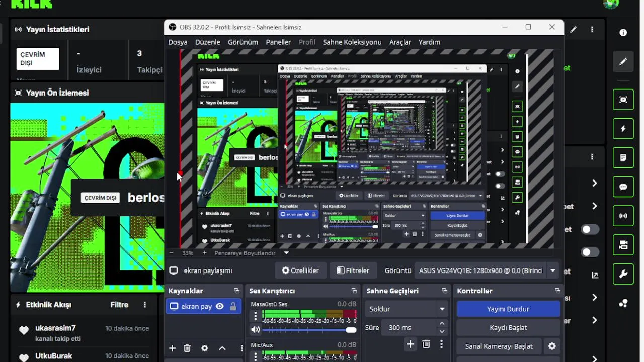Remove selected source with trash icon in Kaynaklar
This screenshot has width=644, height=362.
[x=187, y=348]
